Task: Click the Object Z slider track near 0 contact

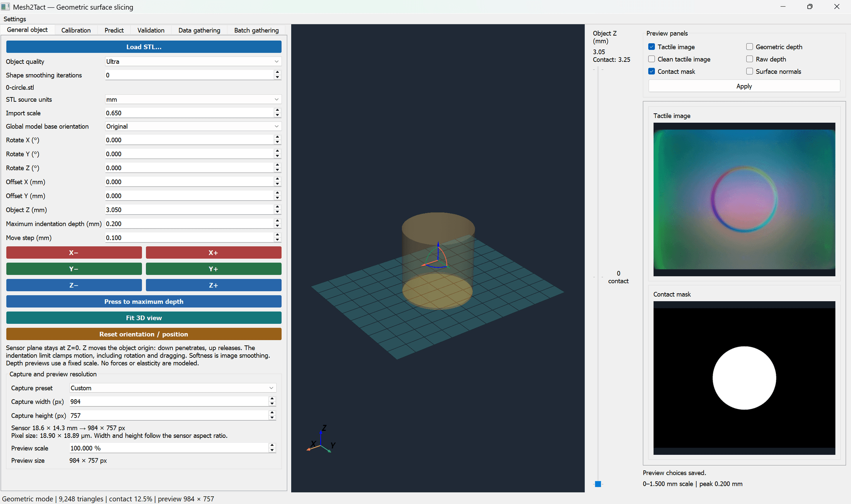Action: [x=598, y=277]
